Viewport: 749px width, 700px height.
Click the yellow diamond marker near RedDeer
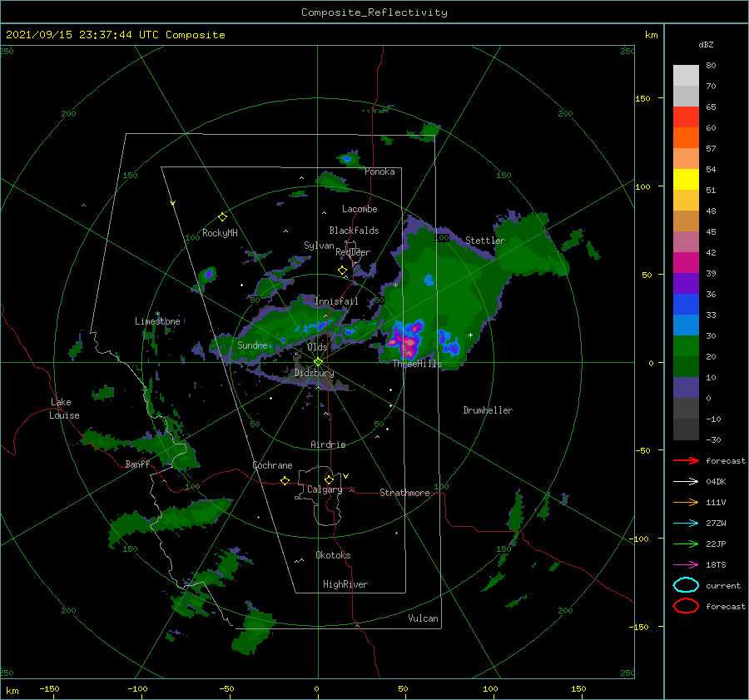[x=342, y=271]
